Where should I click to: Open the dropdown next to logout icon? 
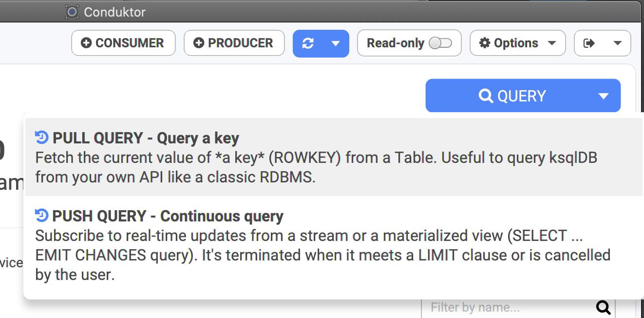click(x=617, y=43)
